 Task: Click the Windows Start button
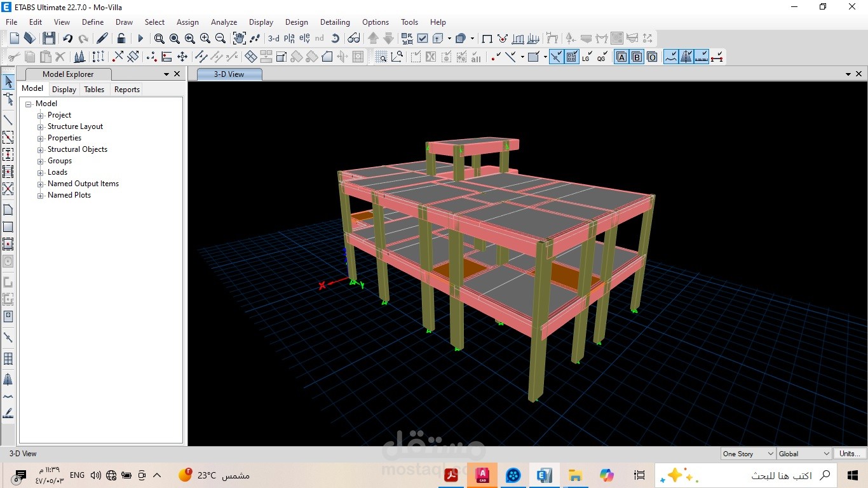tap(853, 475)
